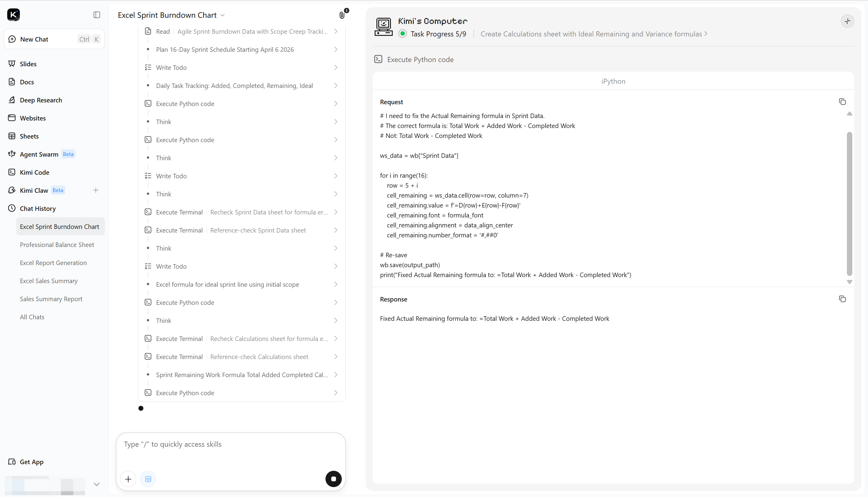
Task: Expand the Recheck Calculations sheet terminal step
Action: (x=242, y=339)
